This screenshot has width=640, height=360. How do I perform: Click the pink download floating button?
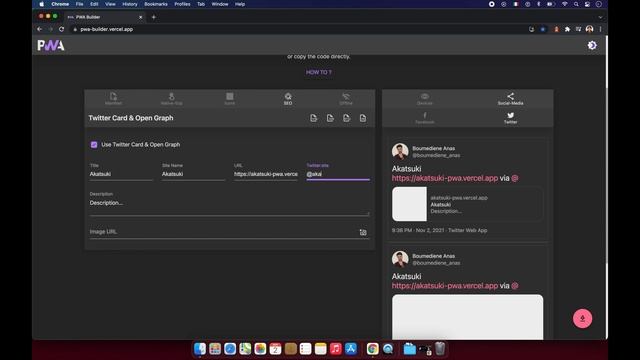[x=582, y=318]
